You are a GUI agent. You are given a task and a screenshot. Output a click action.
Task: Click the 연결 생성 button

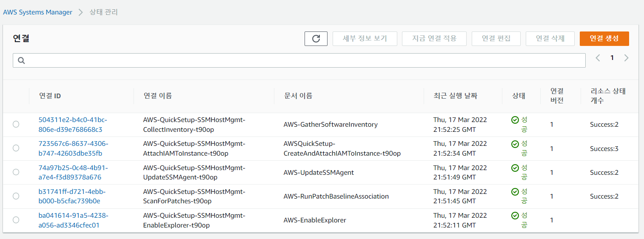(x=604, y=39)
